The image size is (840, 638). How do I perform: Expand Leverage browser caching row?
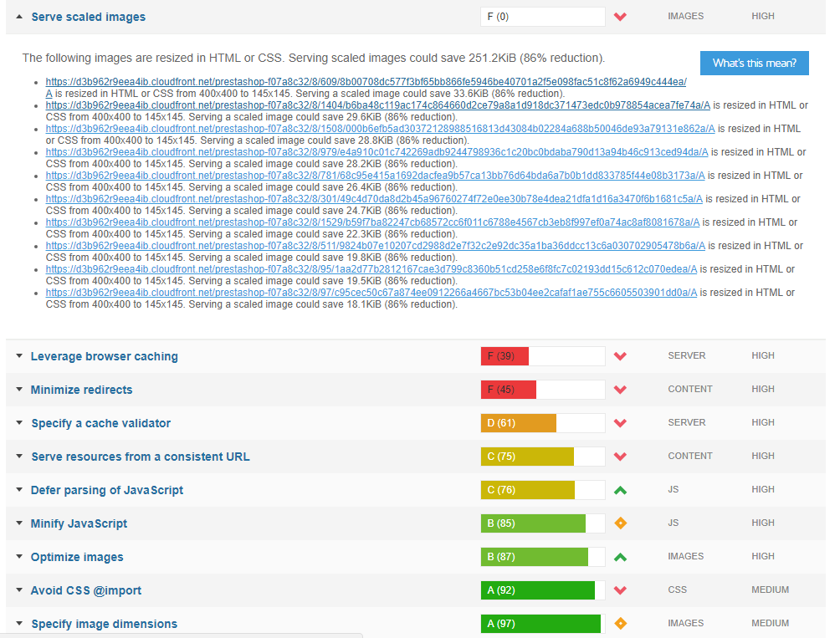pyautogui.click(x=19, y=356)
